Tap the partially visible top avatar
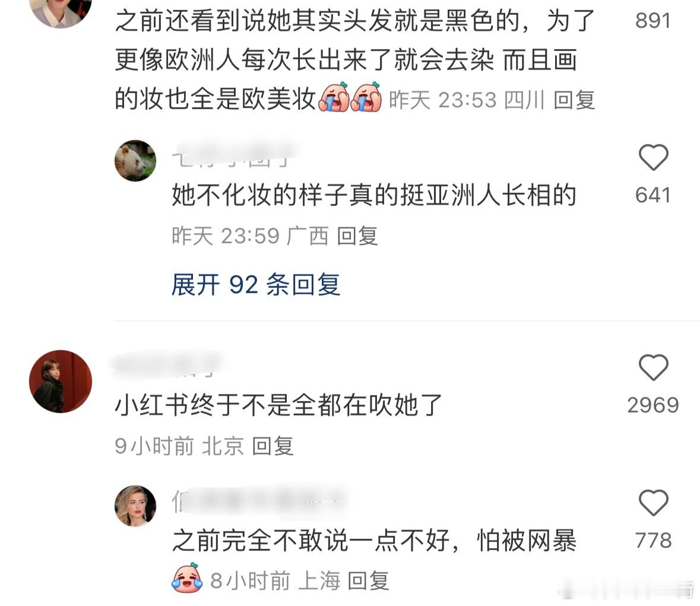 click(x=61, y=14)
